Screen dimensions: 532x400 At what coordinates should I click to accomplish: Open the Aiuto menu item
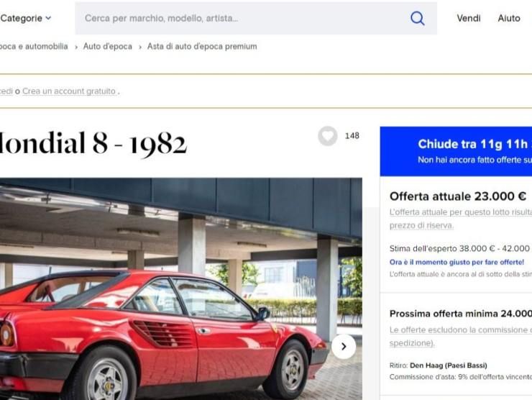coord(509,18)
